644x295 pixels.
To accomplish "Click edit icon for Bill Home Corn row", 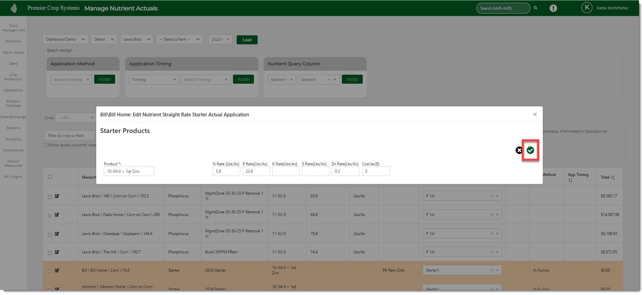I will point(57,270).
